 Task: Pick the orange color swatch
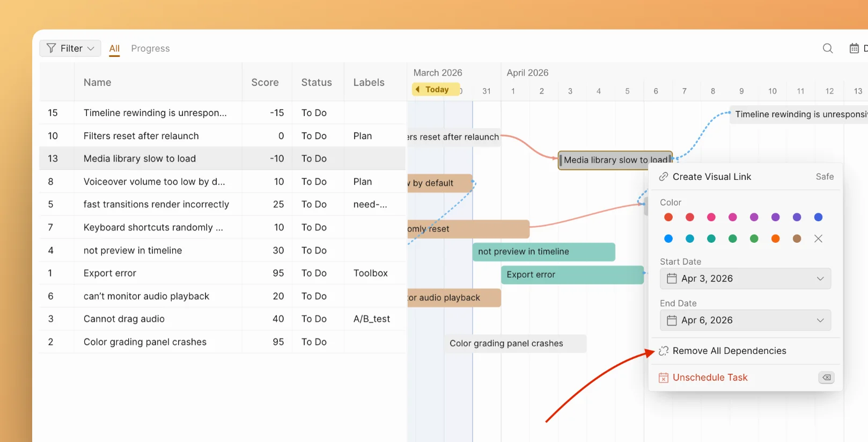click(x=775, y=238)
